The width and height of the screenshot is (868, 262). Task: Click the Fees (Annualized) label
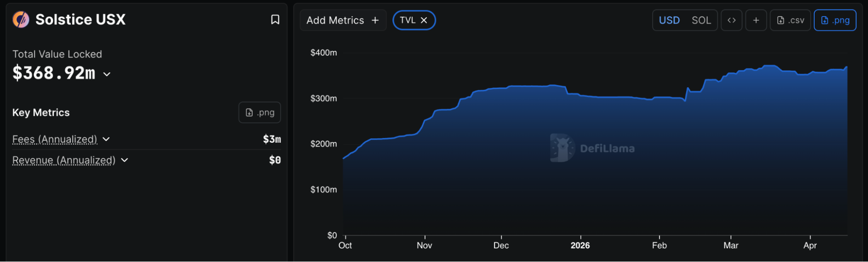click(x=55, y=139)
